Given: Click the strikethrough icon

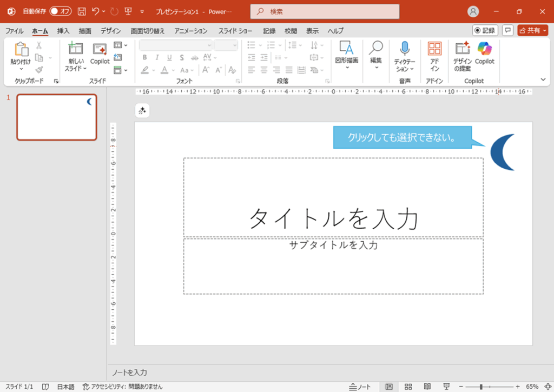Looking at the screenshot, I should click(x=195, y=57).
